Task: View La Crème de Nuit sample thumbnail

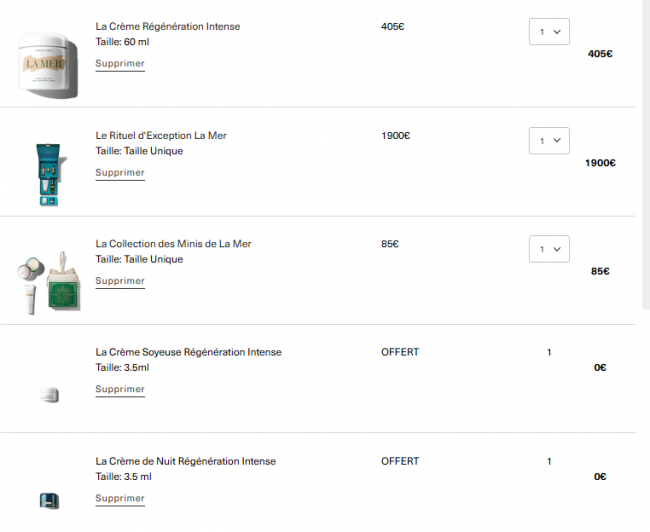Action: (x=48, y=501)
